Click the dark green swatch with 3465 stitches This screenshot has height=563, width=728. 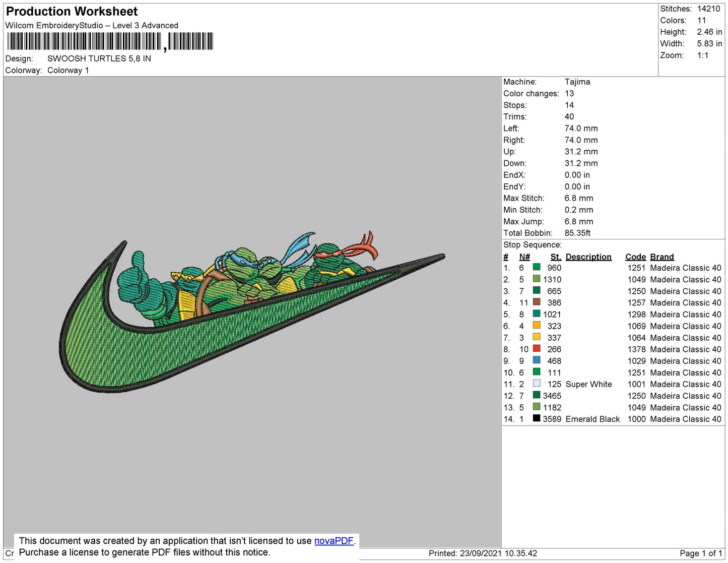537,395
